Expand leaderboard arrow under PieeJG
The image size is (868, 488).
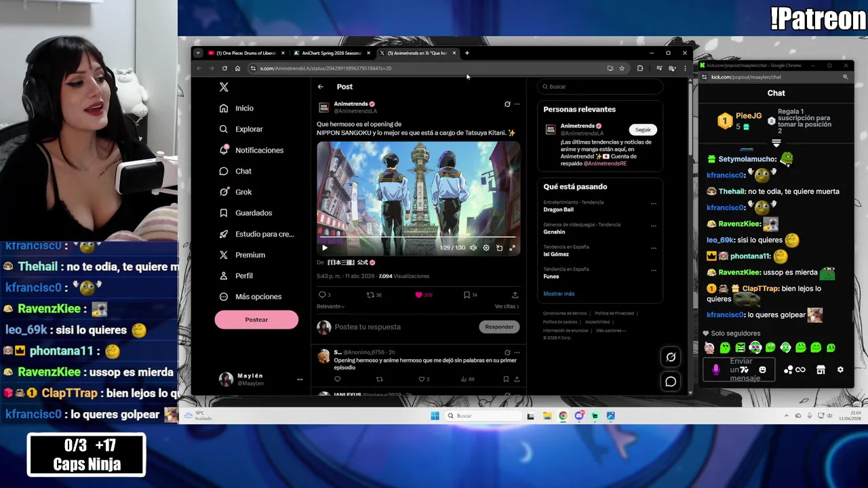776,143
